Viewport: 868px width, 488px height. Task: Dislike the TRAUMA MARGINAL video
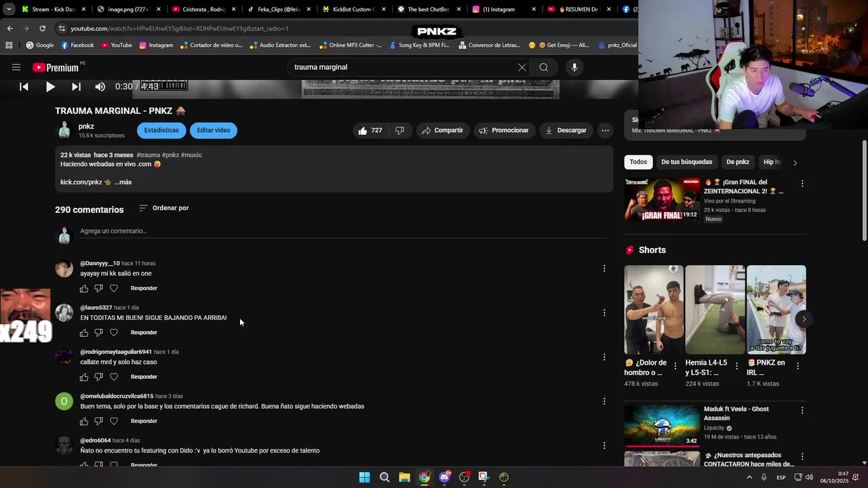tap(399, 131)
